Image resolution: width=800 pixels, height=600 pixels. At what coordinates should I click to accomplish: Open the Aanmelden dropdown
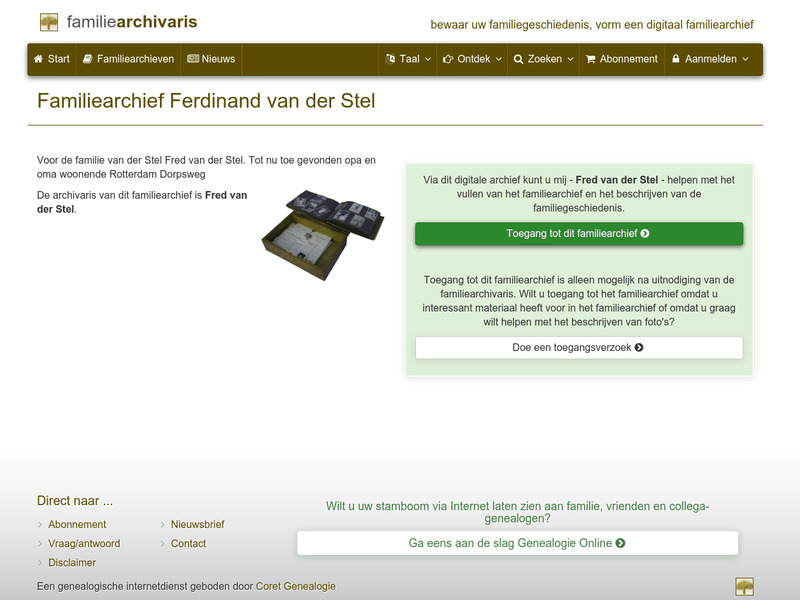click(712, 59)
